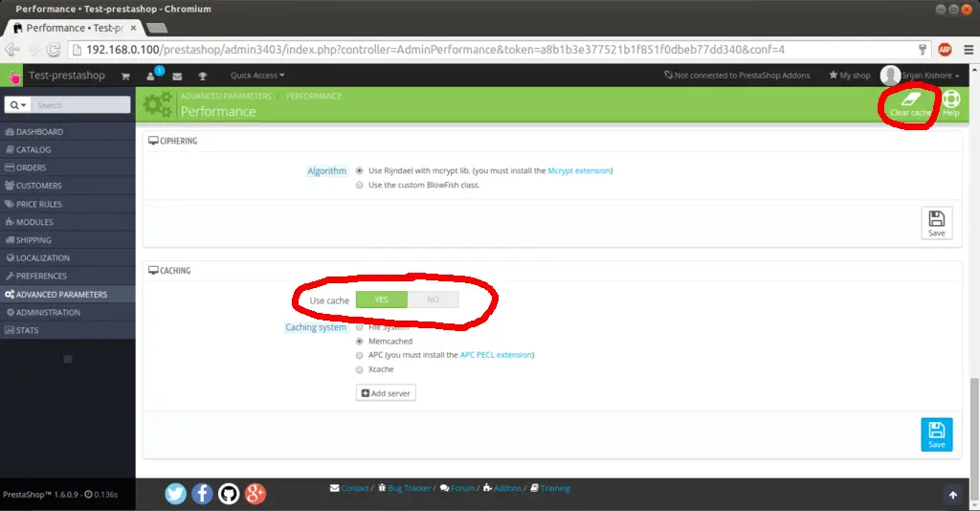Click the user avatar picture
980x511 pixels.
890,76
